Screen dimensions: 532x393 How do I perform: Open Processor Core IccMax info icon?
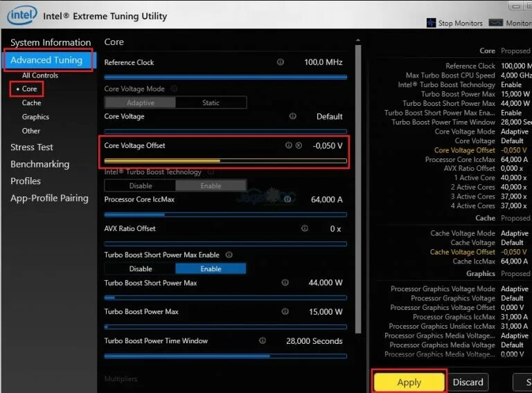pos(287,199)
